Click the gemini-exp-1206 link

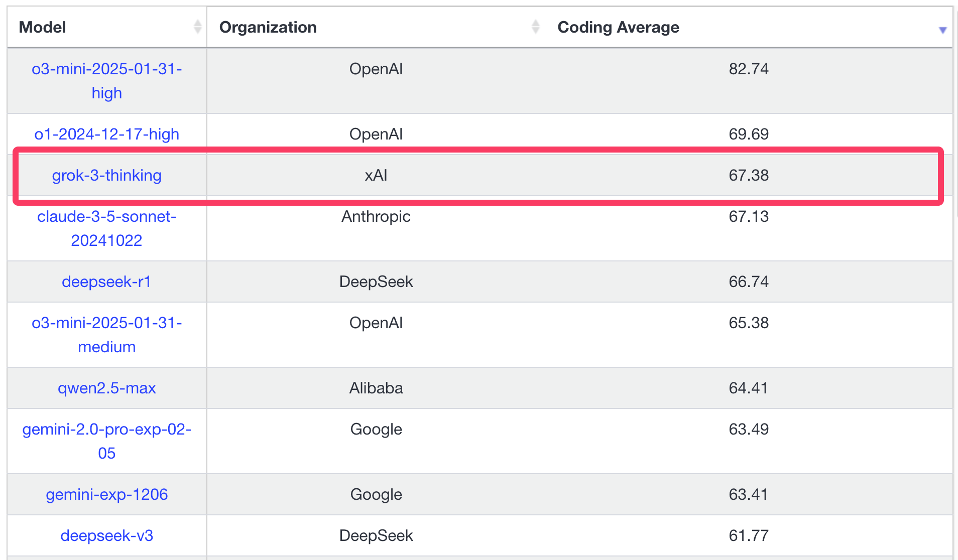click(x=106, y=494)
